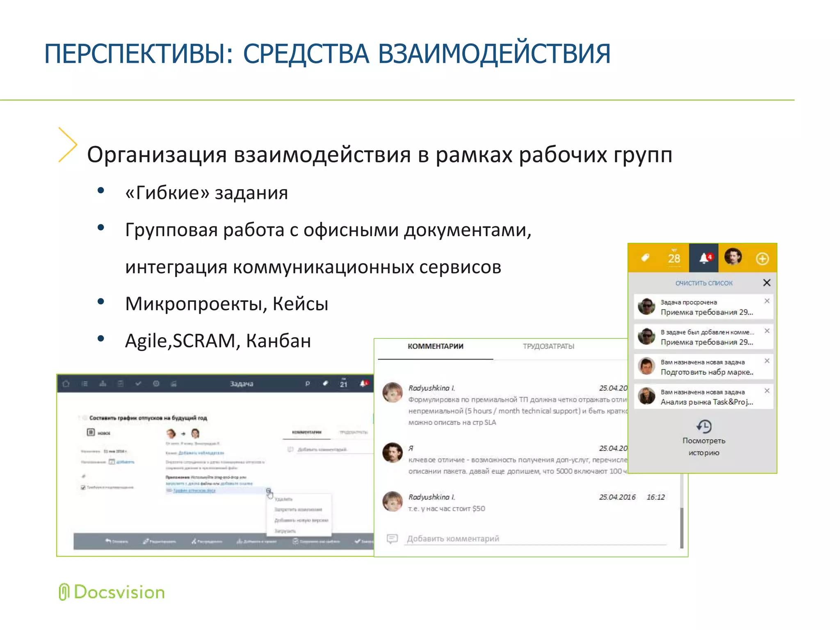Image resolution: width=840 pixels, height=630 pixels.
Task: Click the hierarchy chart icon in the task toolbar
Action: tap(103, 384)
